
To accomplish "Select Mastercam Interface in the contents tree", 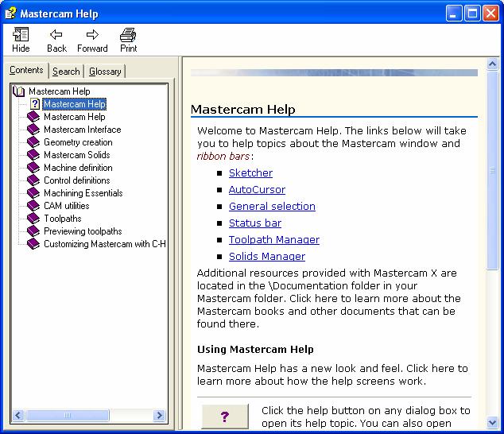I will pyautogui.click(x=83, y=130).
